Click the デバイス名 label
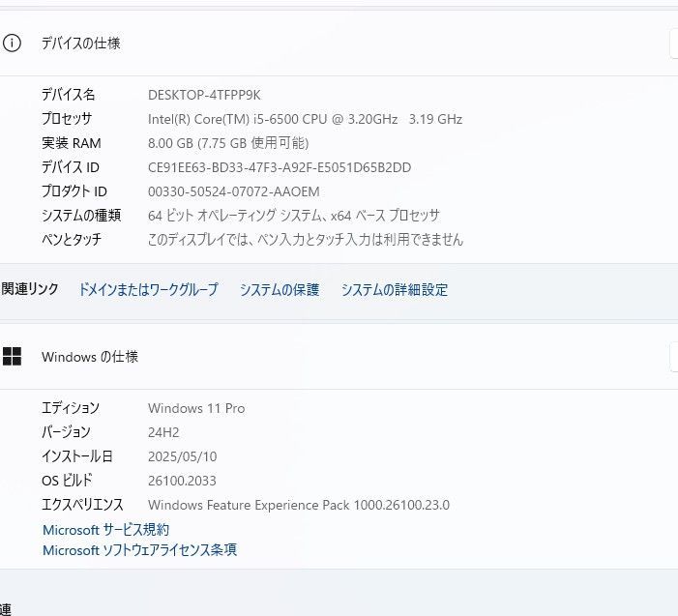This screenshot has width=678, height=616. pos(69,95)
